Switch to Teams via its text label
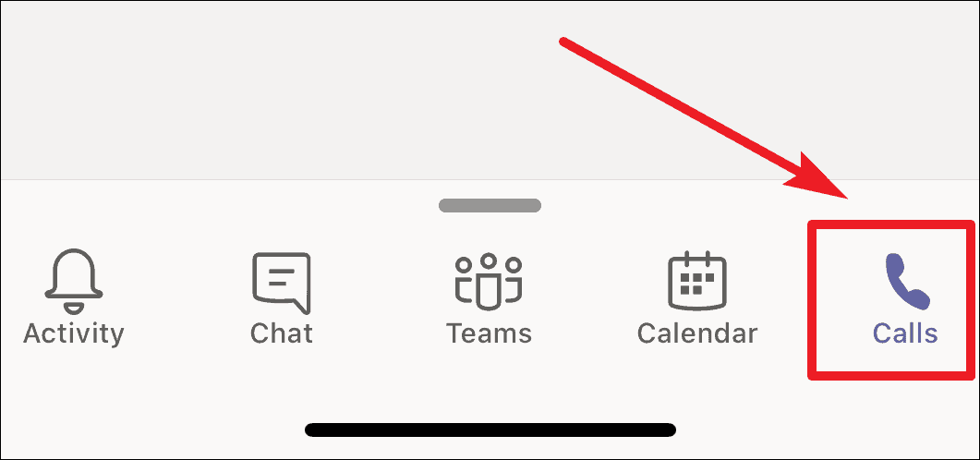The image size is (980, 460). [x=489, y=333]
